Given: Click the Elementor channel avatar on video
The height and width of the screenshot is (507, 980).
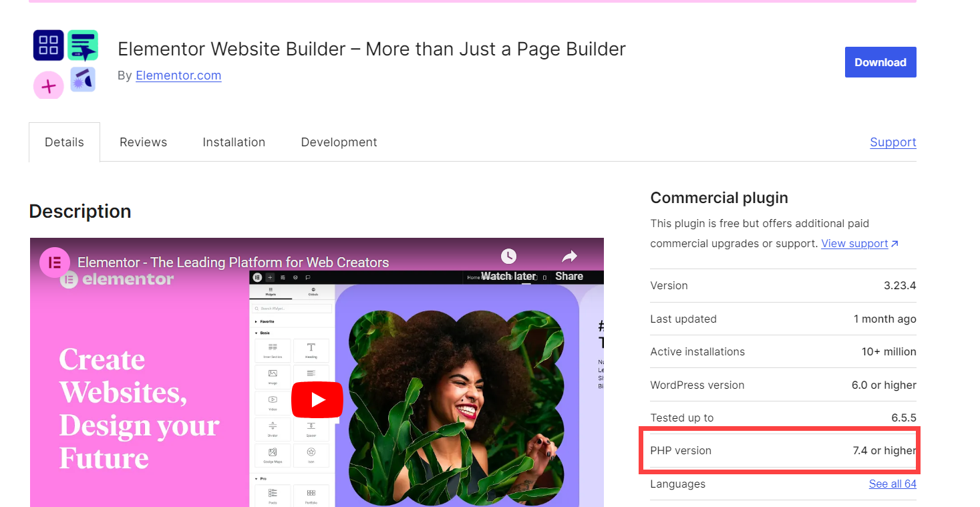Looking at the screenshot, I should (55, 262).
